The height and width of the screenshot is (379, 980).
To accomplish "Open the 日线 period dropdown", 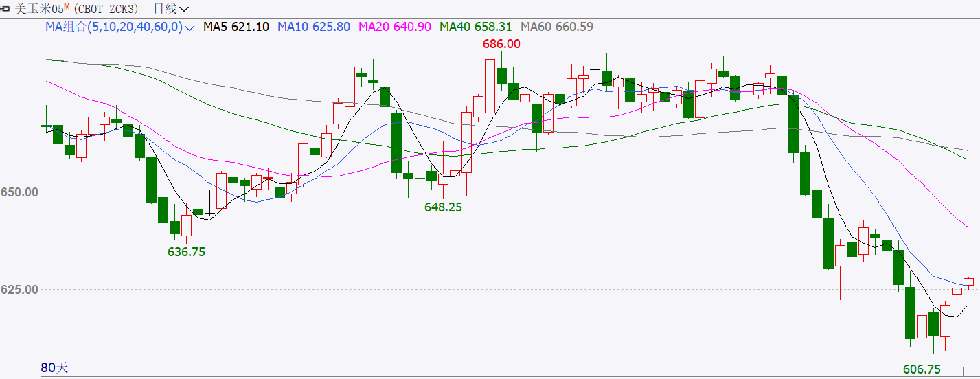I will pos(171,8).
